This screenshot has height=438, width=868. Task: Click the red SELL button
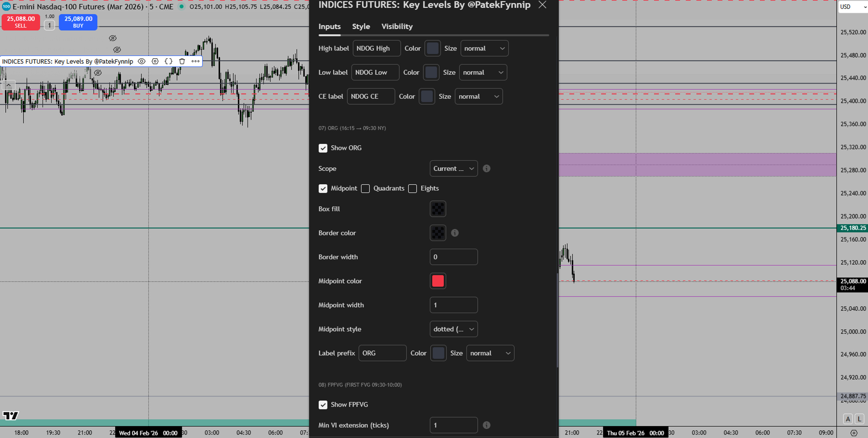(x=21, y=22)
